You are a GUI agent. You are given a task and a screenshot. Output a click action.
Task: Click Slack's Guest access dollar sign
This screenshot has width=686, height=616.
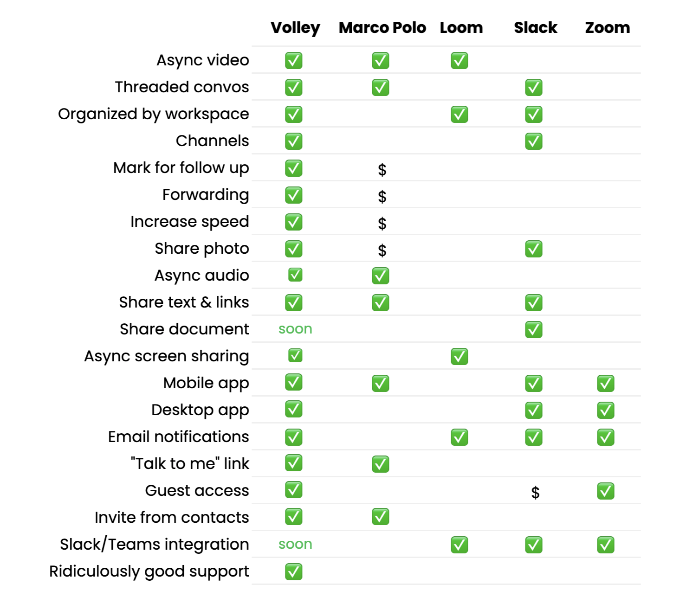[535, 493]
